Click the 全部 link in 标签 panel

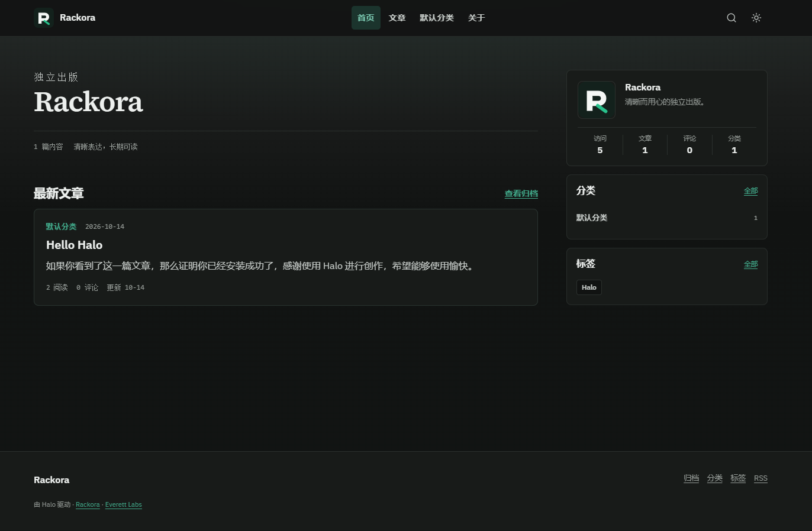point(750,264)
